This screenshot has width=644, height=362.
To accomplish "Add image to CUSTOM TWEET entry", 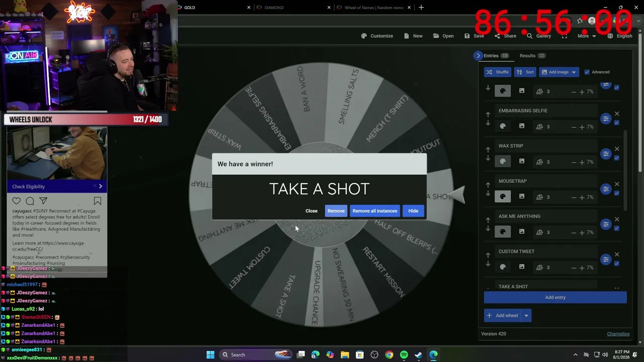I will click(522, 267).
